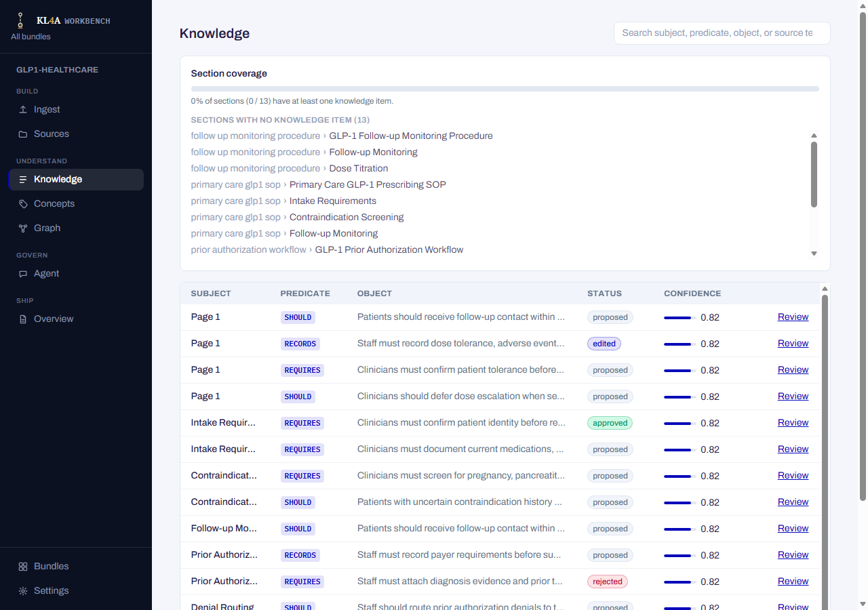Click the confidence bar of the edited row
This screenshot has width=868, height=610.
click(680, 344)
